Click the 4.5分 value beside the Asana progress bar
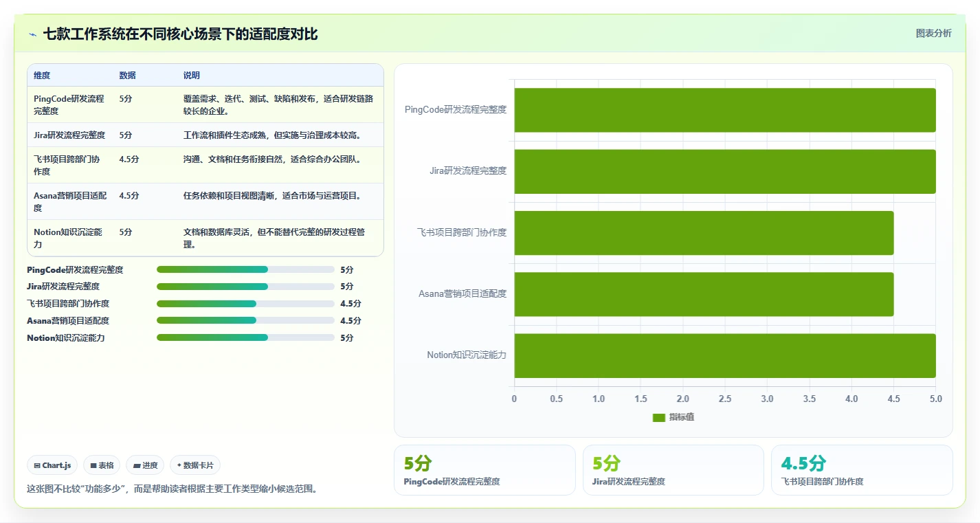The image size is (980, 523). (x=350, y=320)
